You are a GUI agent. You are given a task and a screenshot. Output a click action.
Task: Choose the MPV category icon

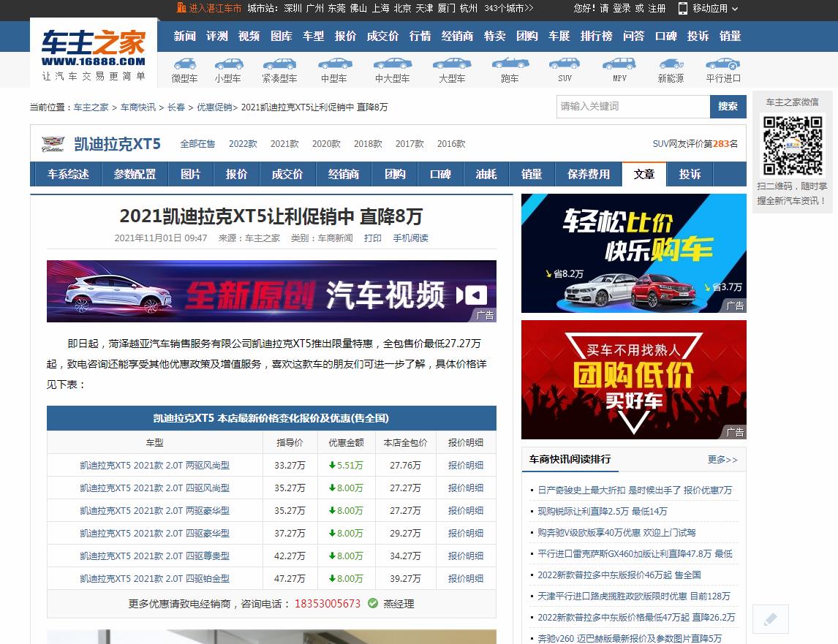point(619,64)
